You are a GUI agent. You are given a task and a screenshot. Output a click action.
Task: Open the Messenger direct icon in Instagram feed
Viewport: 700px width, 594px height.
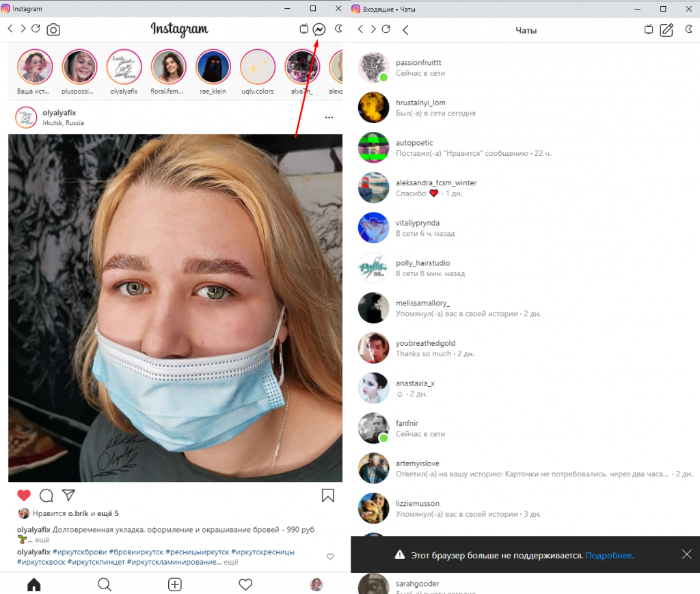[319, 29]
